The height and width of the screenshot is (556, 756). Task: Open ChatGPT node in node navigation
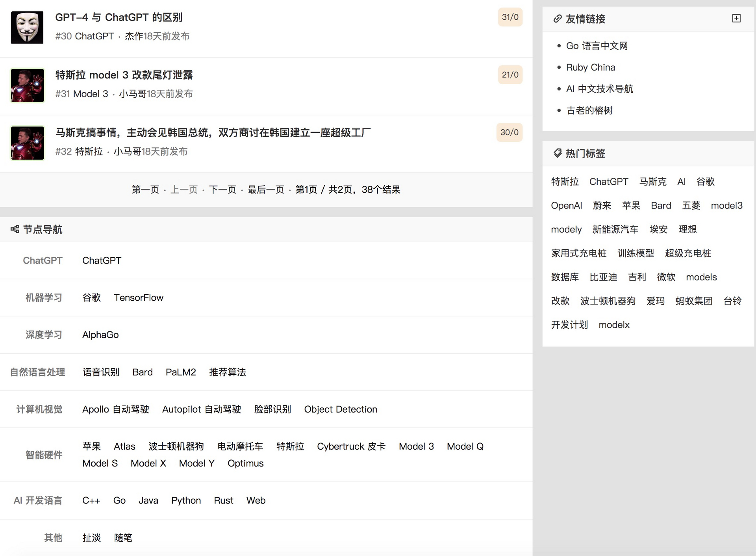point(102,260)
